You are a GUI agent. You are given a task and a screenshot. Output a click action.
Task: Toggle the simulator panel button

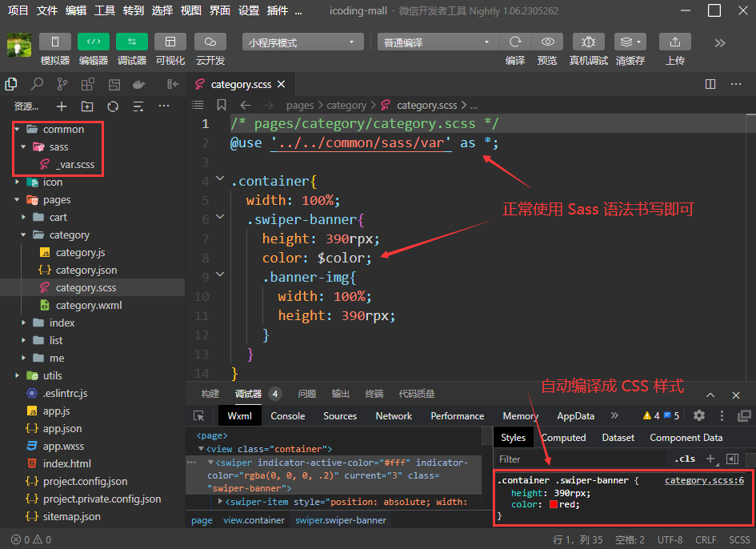point(55,42)
